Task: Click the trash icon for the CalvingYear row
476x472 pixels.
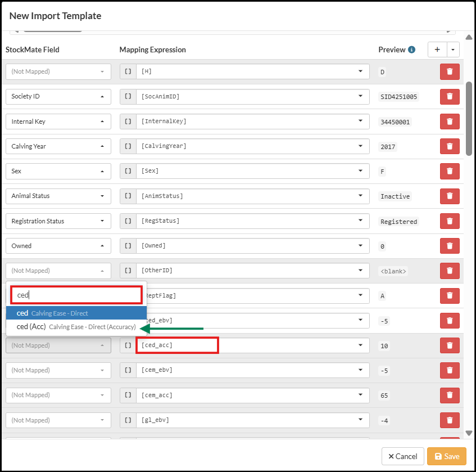Action: point(449,146)
